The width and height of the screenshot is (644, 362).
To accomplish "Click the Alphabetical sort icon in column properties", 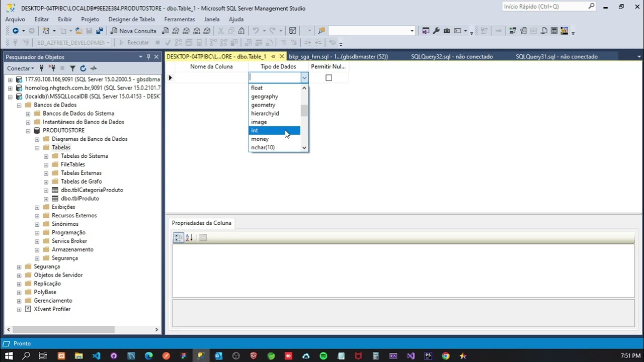I will tap(189, 238).
